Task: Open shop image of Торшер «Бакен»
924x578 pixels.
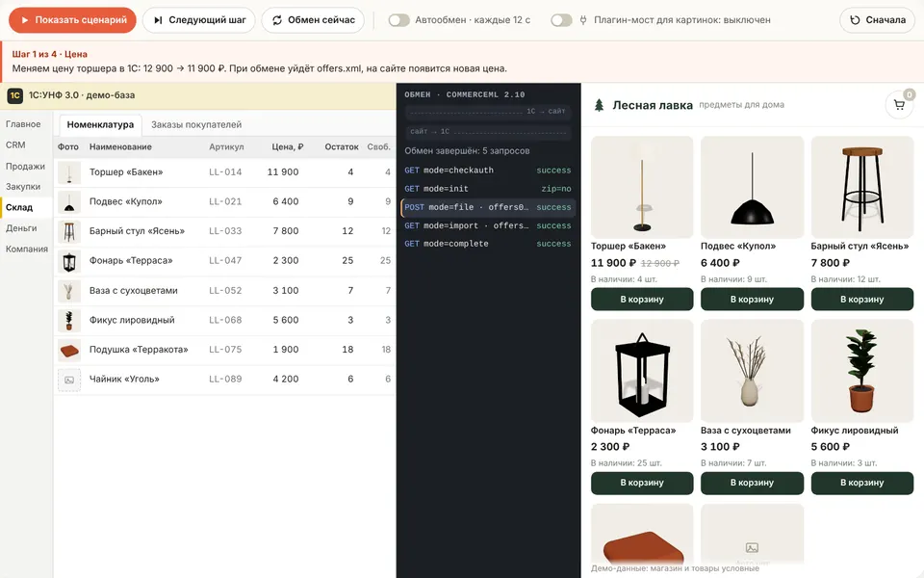Action: pos(642,187)
